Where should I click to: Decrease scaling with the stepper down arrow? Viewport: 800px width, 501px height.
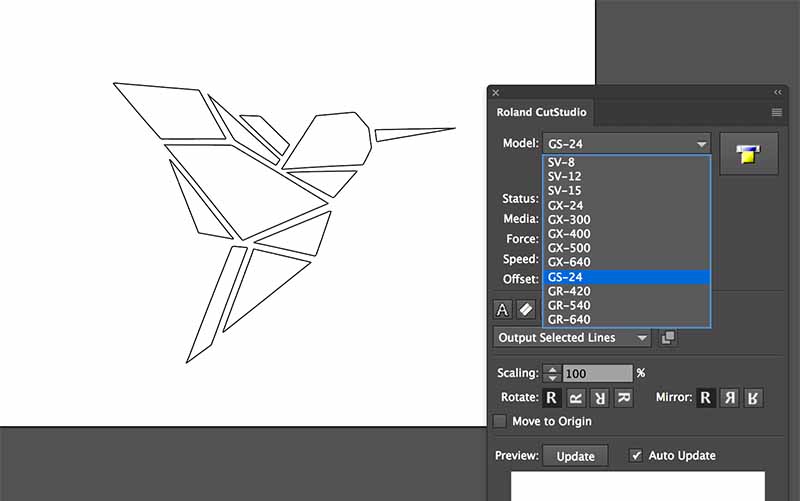[552, 378]
